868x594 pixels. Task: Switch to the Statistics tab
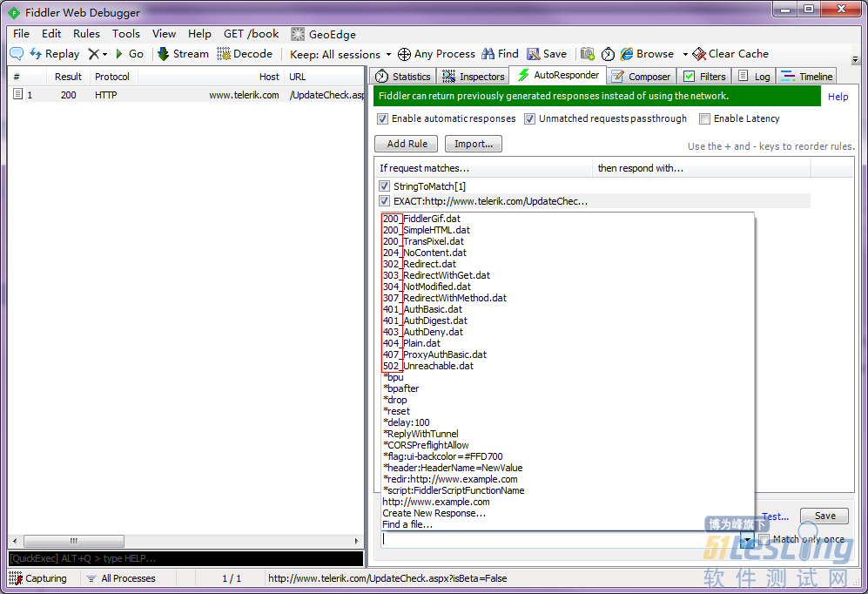tap(402, 77)
